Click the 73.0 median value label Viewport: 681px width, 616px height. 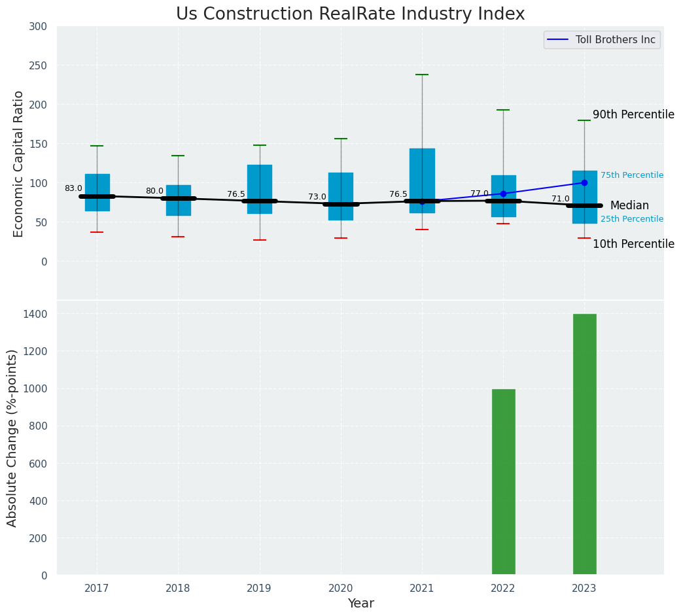317,197
